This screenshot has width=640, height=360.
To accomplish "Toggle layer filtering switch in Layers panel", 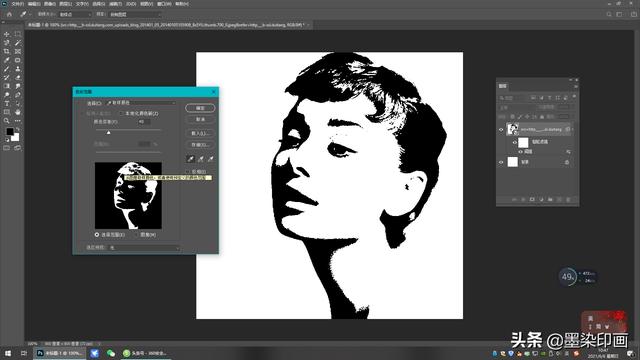I will coord(574,96).
